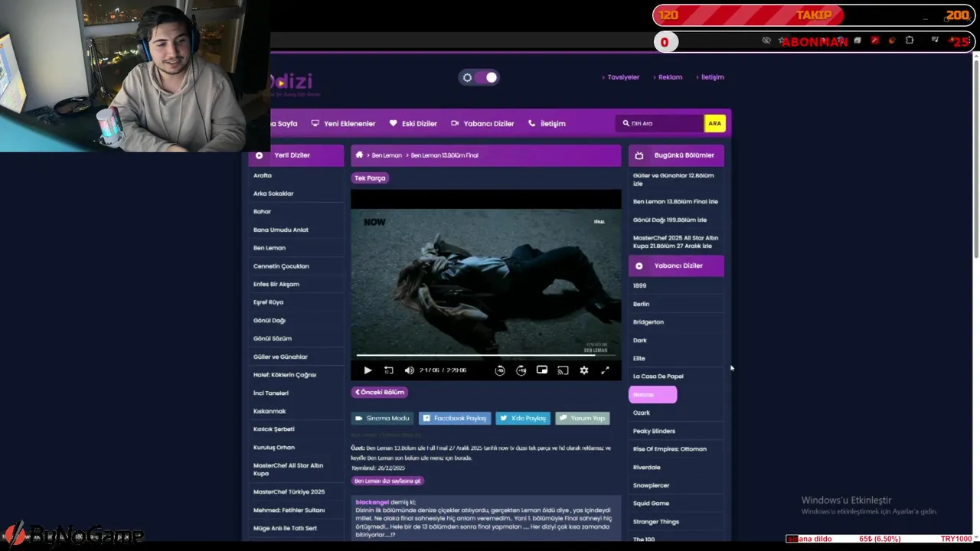Image resolution: width=980 pixels, height=551 pixels.
Task: Share with Facebook Paylaş
Action: pos(455,418)
